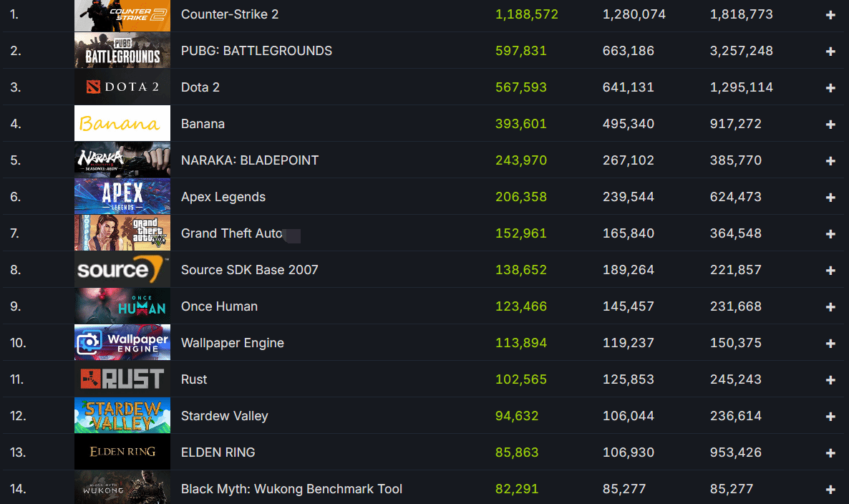This screenshot has height=504, width=849.
Task: Click the Grand Theft Auto thumbnail image
Action: pyautogui.click(x=122, y=233)
